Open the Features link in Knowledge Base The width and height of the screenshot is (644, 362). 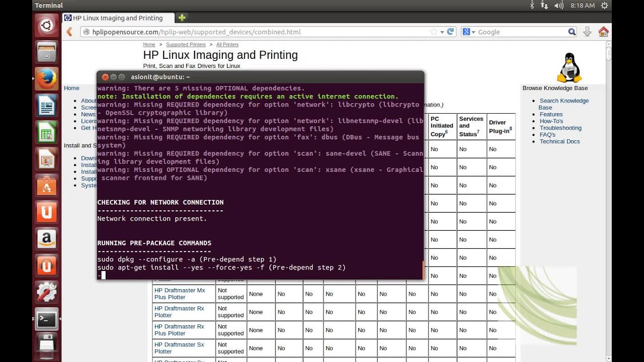(x=551, y=114)
